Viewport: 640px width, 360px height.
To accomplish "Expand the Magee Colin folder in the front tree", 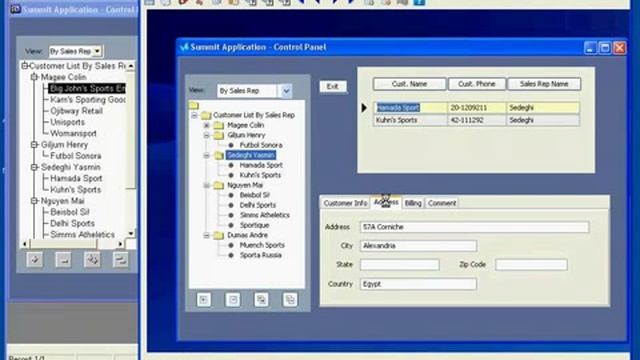I will (207, 125).
